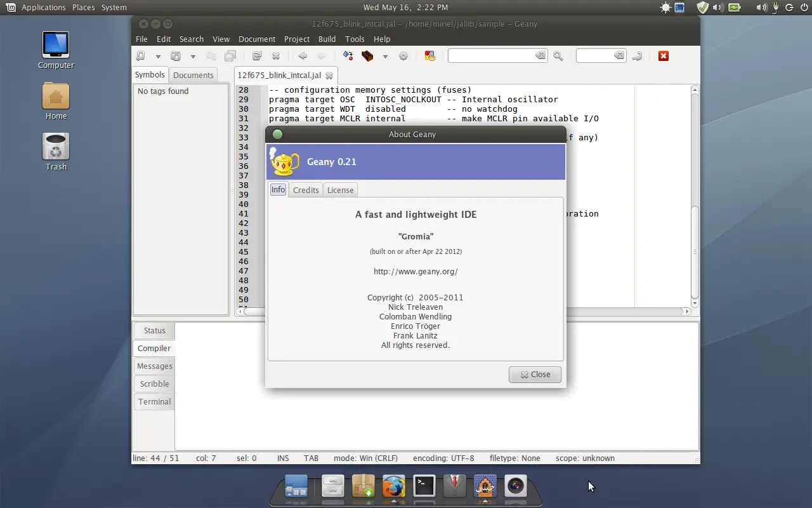This screenshot has width=812, height=508.
Task: Open the file cabinet icon in the dock
Action: pyautogui.click(x=332, y=486)
